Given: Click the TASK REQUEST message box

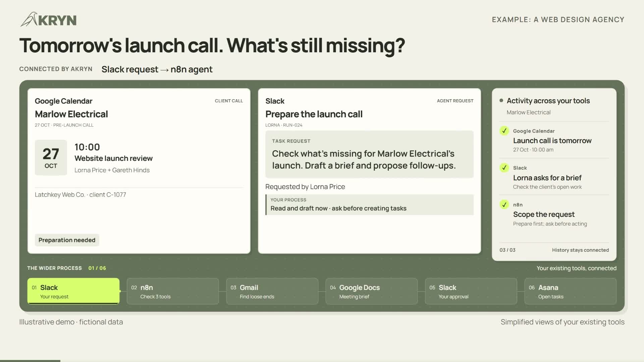Looking at the screenshot, I should coord(369,154).
